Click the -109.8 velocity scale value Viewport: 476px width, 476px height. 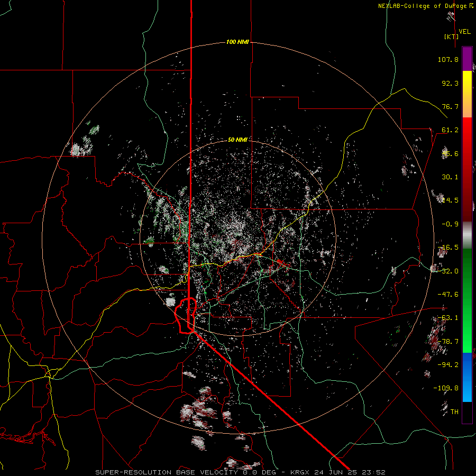point(446,388)
